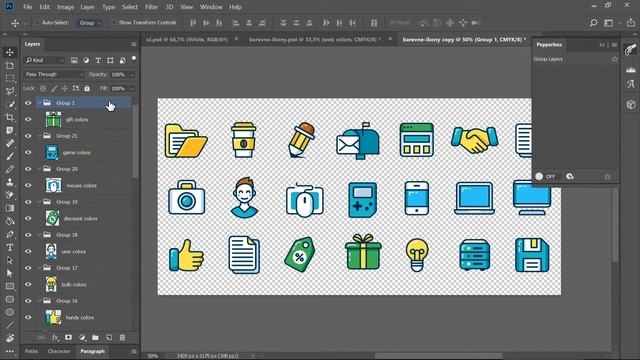This screenshot has width=640, height=360.
Task: Select the Direct Selection arrow tool
Action: (10, 273)
